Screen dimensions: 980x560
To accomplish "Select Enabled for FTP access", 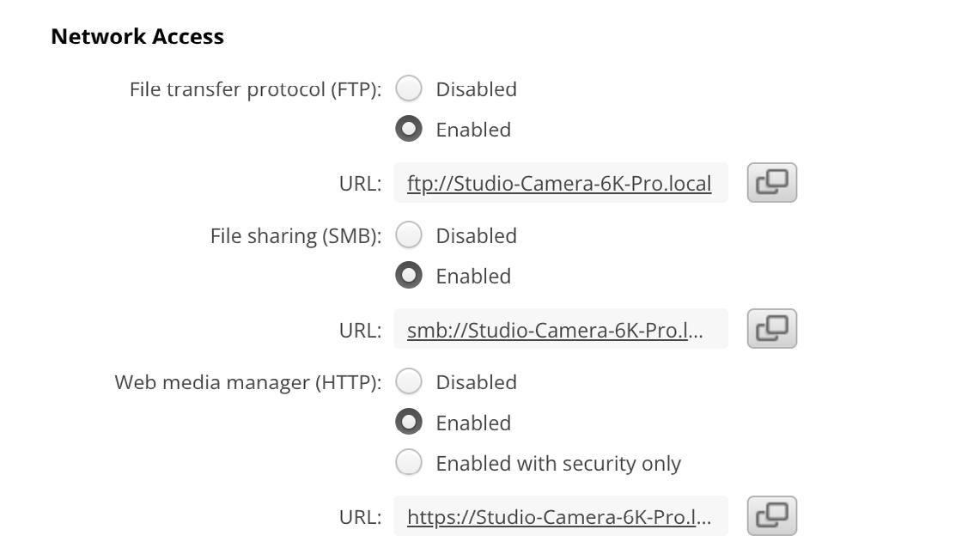I will coord(409,129).
